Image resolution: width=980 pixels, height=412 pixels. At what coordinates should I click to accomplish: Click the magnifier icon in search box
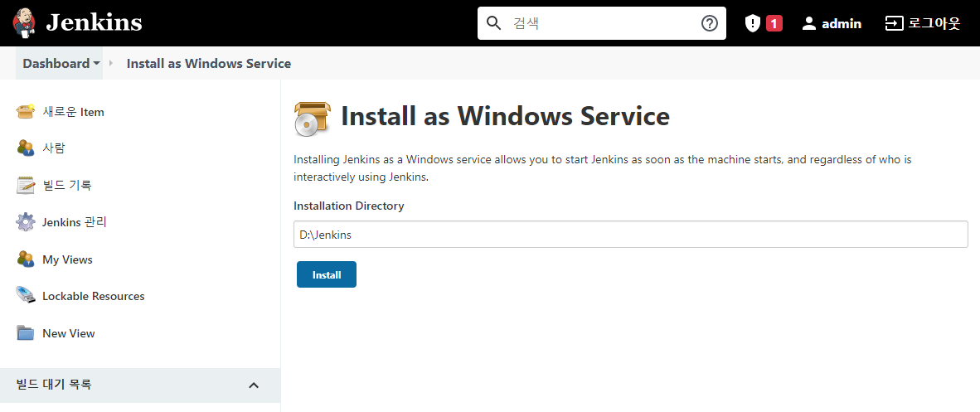pyautogui.click(x=494, y=23)
